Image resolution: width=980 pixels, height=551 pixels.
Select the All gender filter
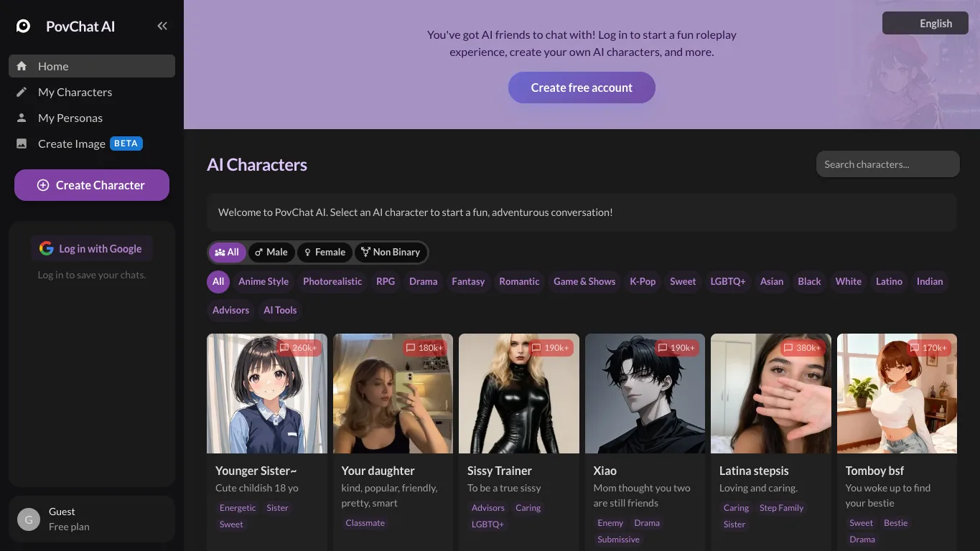click(227, 253)
